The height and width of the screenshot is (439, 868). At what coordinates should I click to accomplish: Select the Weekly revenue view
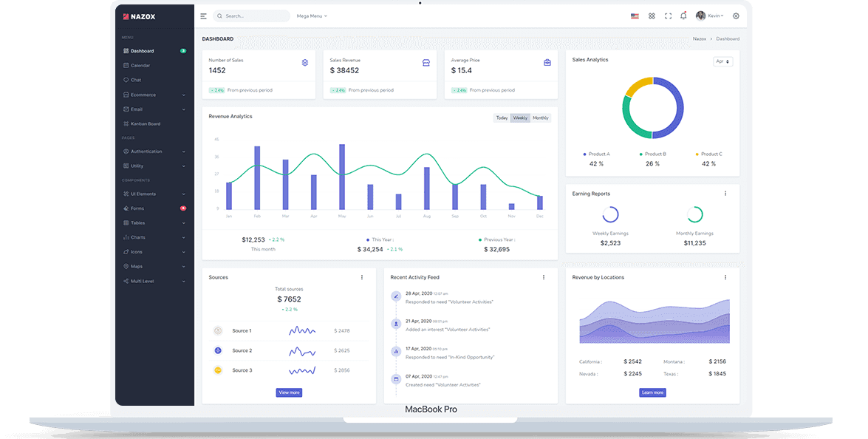point(520,118)
